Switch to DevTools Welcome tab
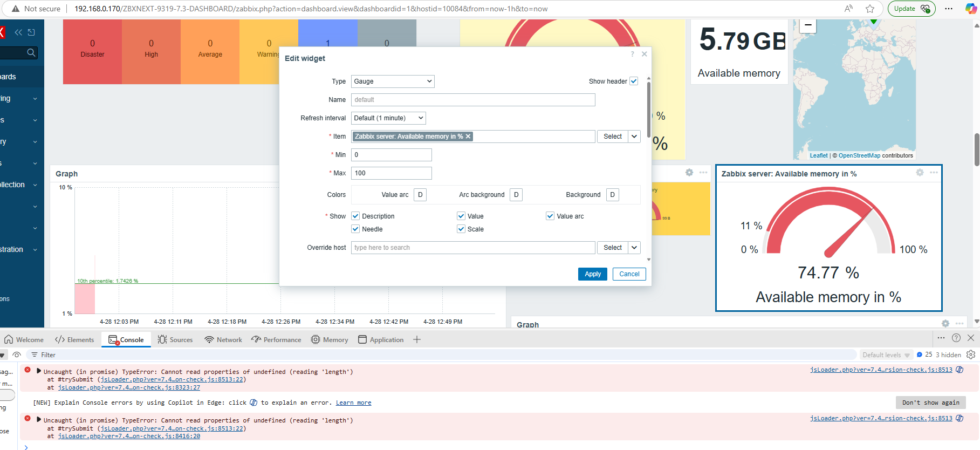Image resolution: width=980 pixels, height=450 pixels. 24,339
